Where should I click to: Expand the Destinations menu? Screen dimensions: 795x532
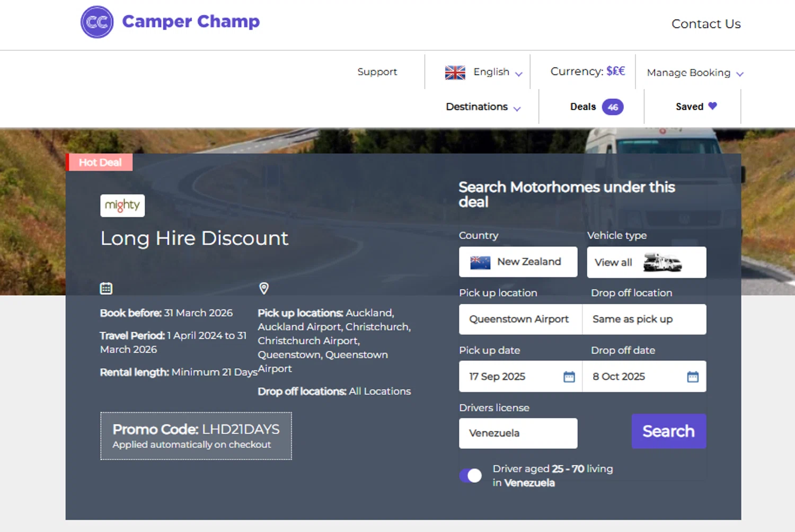(483, 107)
